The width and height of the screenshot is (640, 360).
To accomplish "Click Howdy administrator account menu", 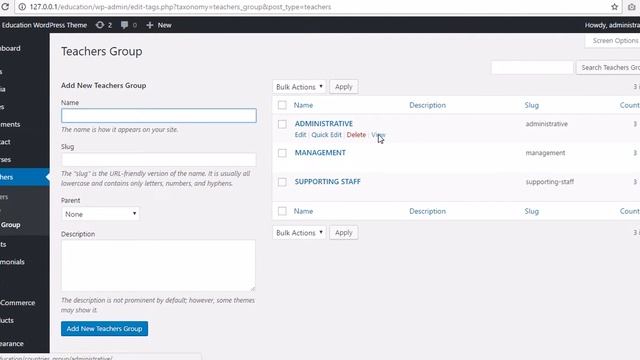I will (x=612, y=25).
